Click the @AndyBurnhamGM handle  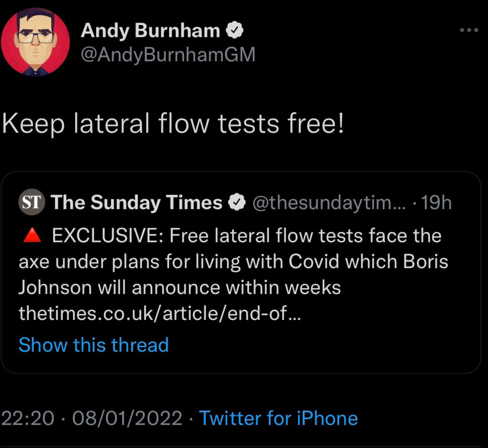click(168, 54)
